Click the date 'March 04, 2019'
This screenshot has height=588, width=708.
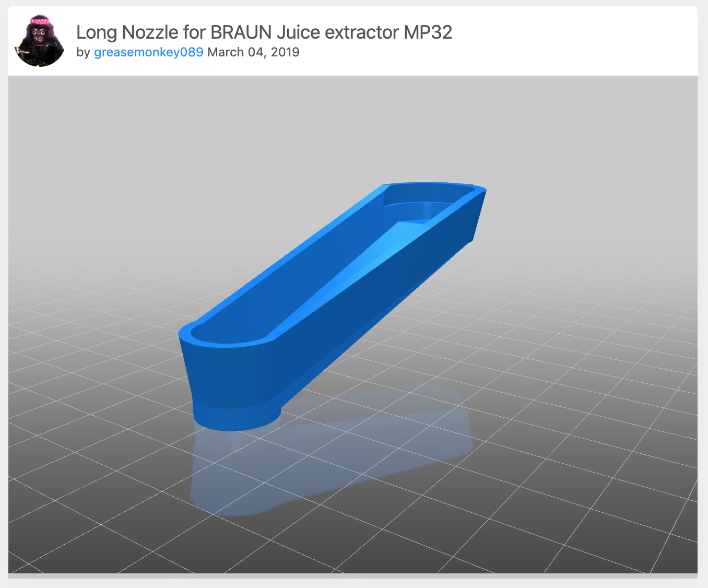(x=254, y=52)
